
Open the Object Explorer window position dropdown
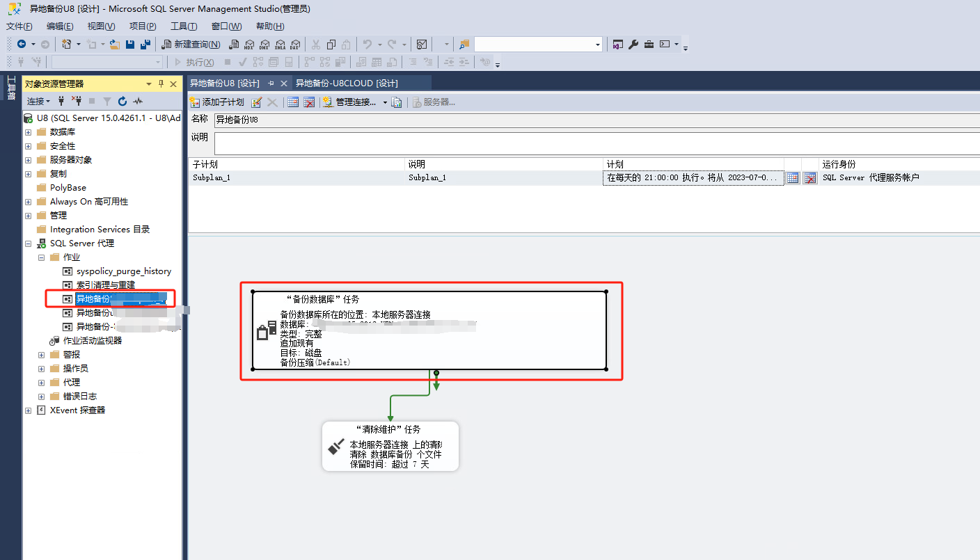pos(148,83)
